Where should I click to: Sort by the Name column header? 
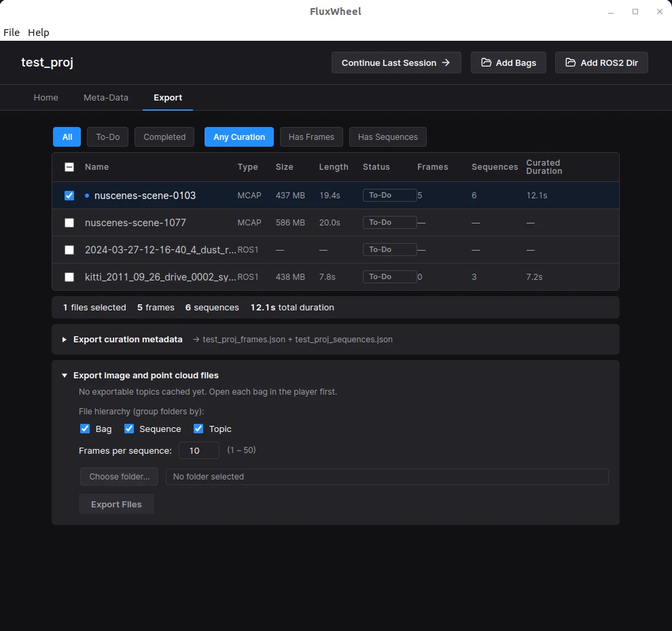[x=97, y=167]
